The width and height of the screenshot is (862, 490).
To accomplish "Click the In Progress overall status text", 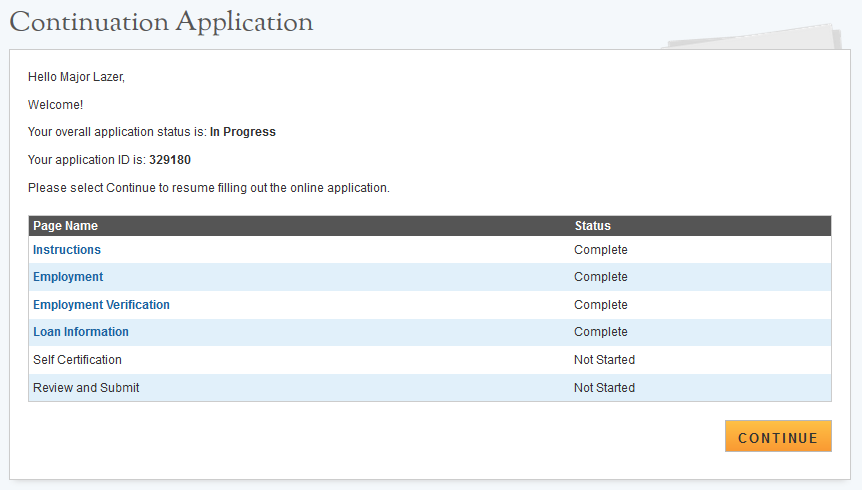I will [x=243, y=132].
